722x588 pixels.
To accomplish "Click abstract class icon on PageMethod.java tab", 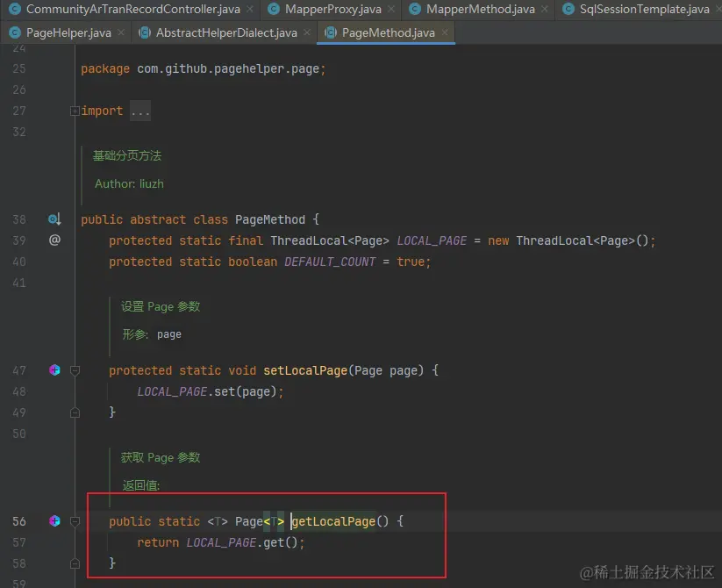I will point(330,32).
